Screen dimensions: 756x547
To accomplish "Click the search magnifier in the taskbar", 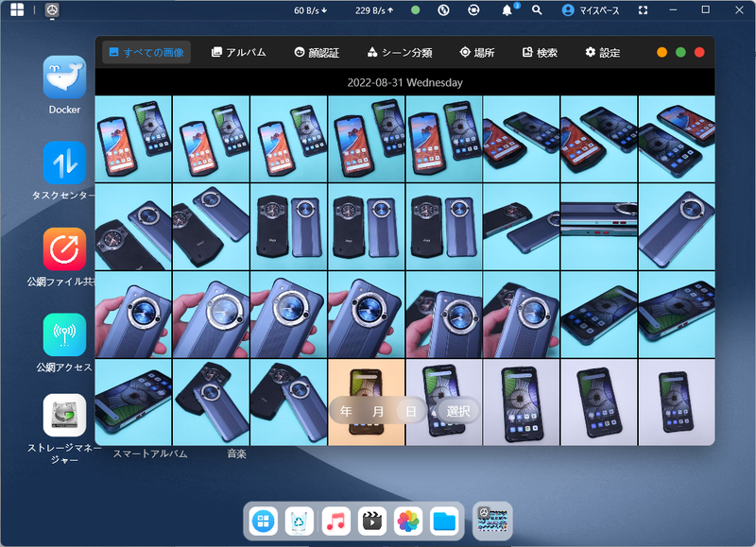I will 535,10.
